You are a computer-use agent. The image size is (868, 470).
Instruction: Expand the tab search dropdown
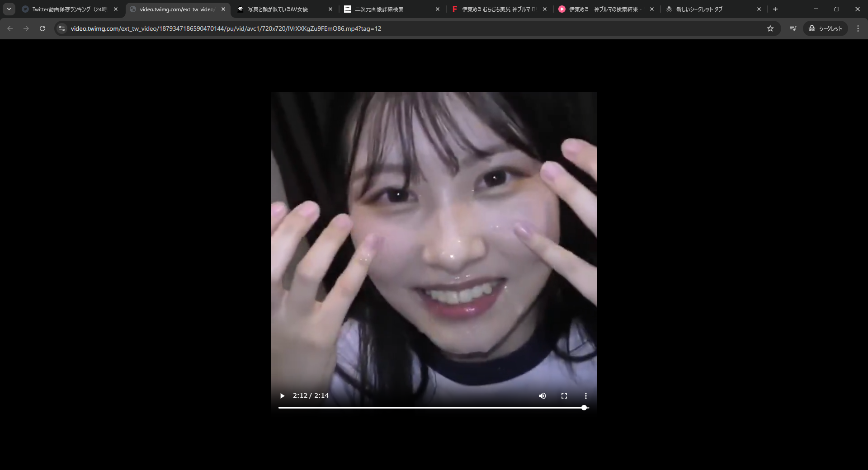click(9, 9)
